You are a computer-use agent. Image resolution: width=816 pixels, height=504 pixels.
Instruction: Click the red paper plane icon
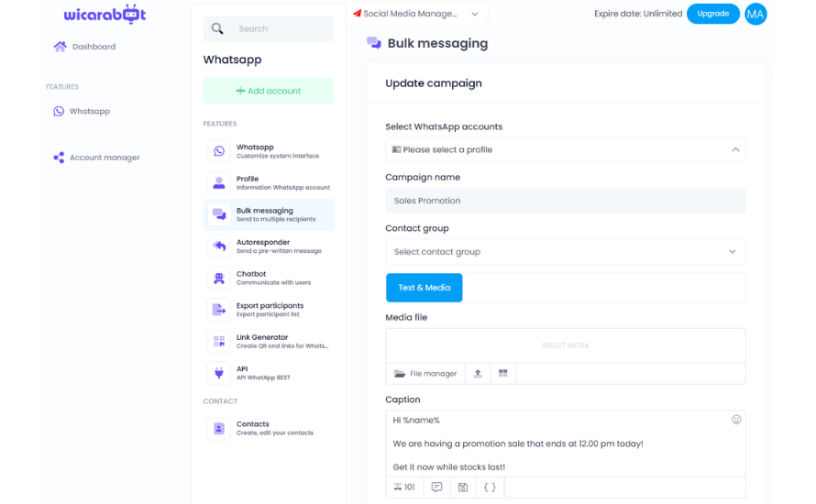pyautogui.click(x=357, y=14)
